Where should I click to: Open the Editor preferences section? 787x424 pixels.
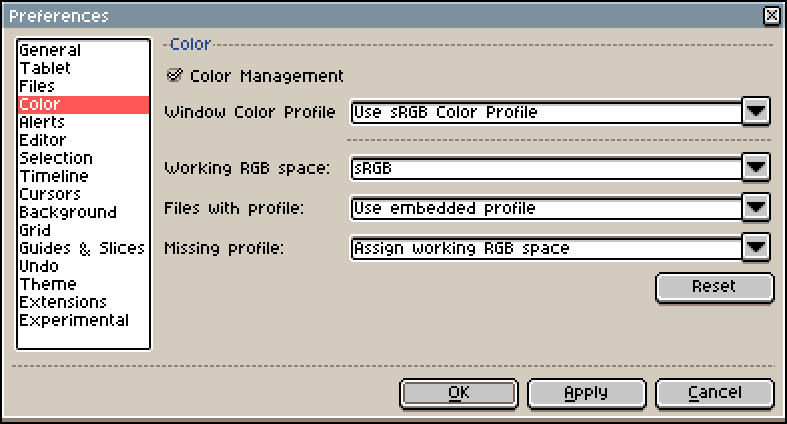tap(43, 140)
